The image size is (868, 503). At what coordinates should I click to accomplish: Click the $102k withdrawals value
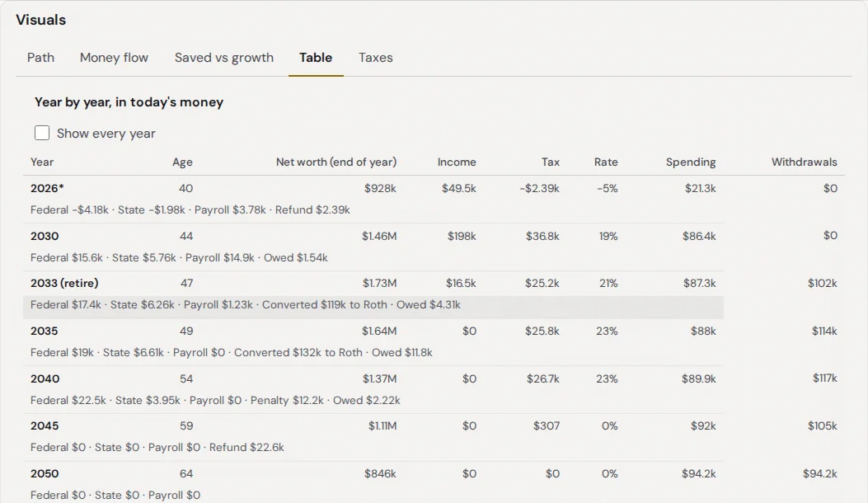[822, 283]
